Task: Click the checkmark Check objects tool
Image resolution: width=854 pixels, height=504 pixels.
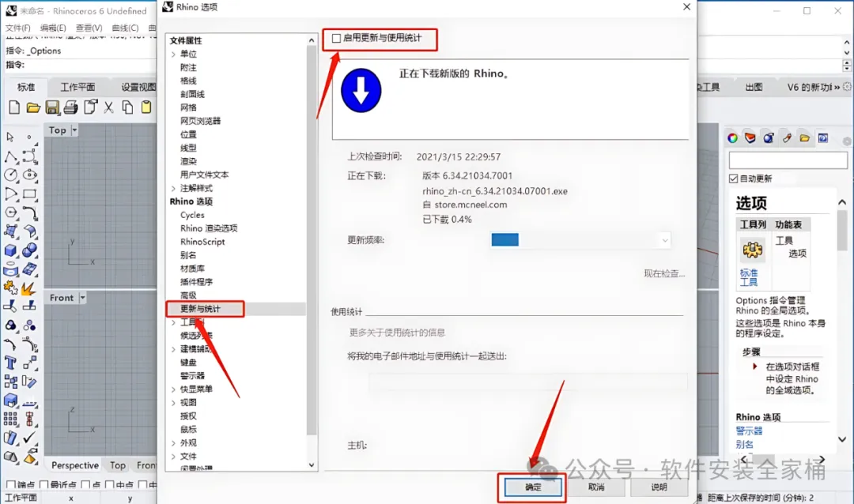Action: pos(30,437)
